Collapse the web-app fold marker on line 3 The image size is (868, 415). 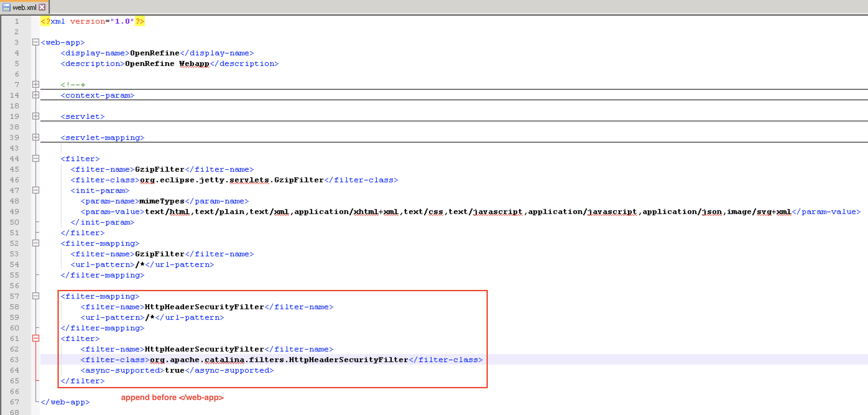pos(35,42)
